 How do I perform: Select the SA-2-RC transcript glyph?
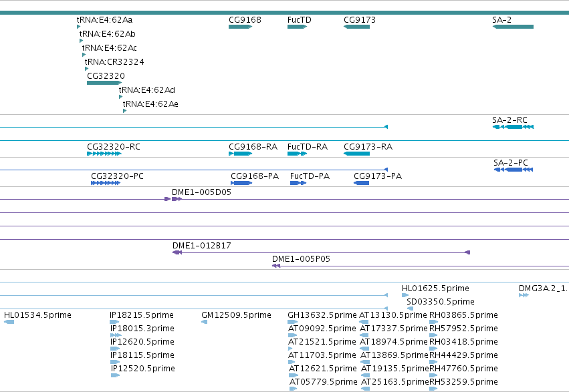point(513,127)
